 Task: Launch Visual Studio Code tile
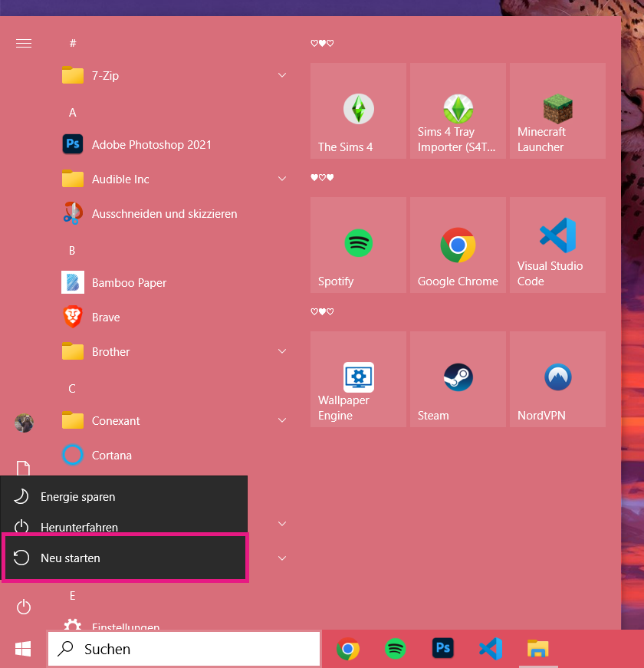pos(557,245)
